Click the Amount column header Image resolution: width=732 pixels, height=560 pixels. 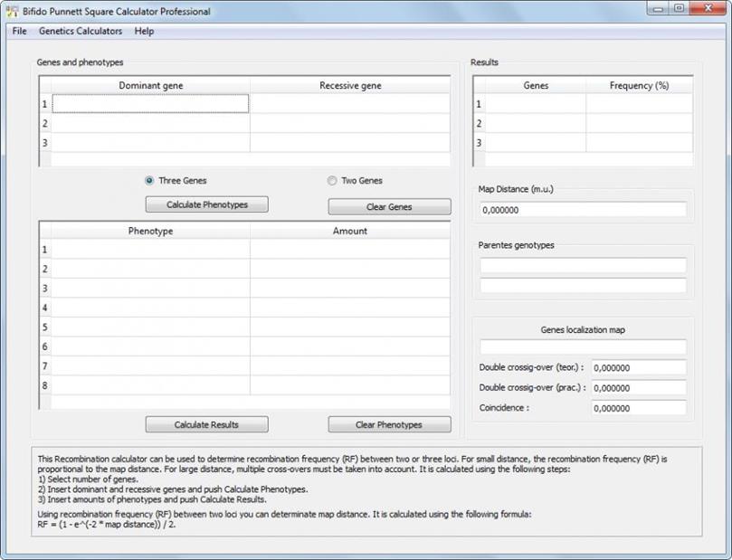pos(350,231)
